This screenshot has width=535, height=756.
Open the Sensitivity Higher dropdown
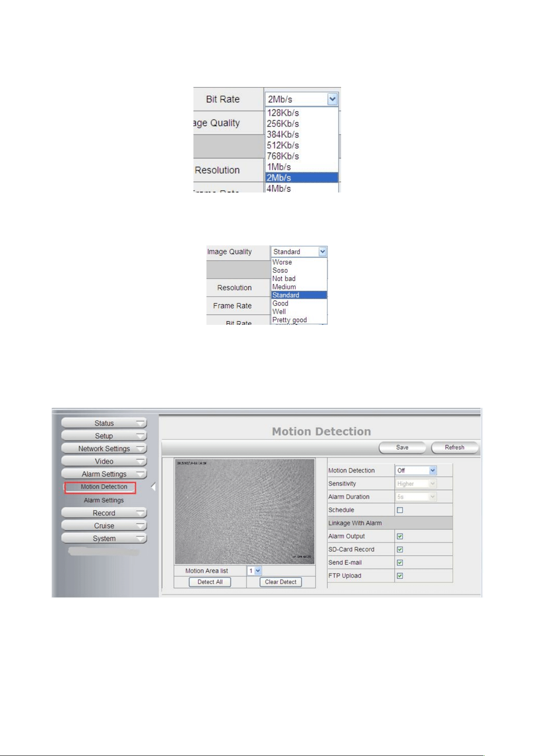coord(416,484)
